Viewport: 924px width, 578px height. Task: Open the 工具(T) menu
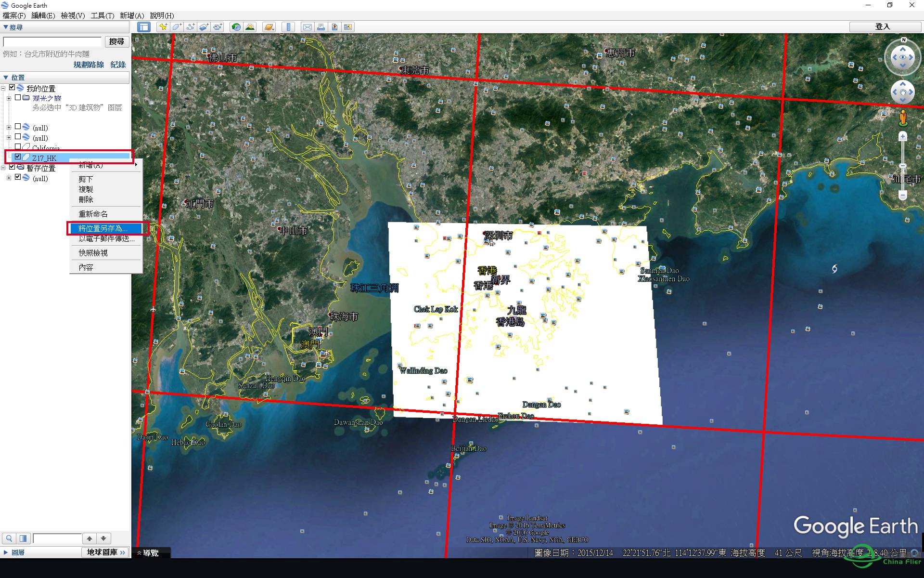(103, 15)
